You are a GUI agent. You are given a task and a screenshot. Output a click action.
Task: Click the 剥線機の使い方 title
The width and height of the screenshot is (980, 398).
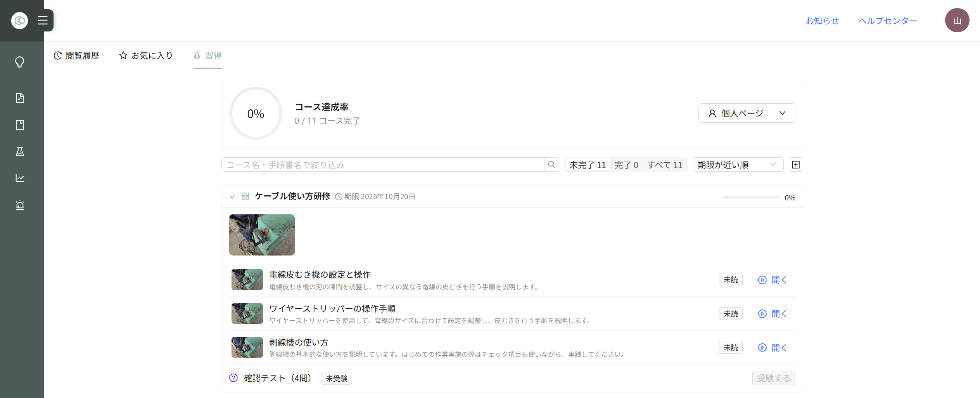(x=299, y=342)
